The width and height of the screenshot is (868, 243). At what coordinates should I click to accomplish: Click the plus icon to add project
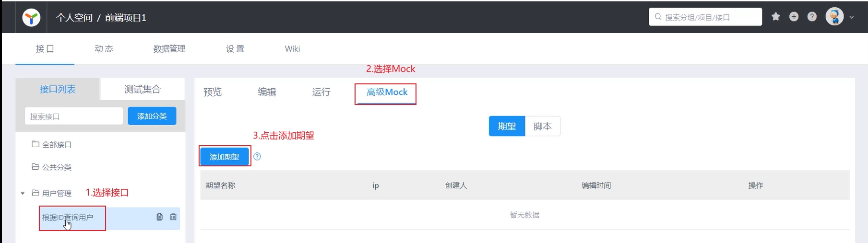794,17
